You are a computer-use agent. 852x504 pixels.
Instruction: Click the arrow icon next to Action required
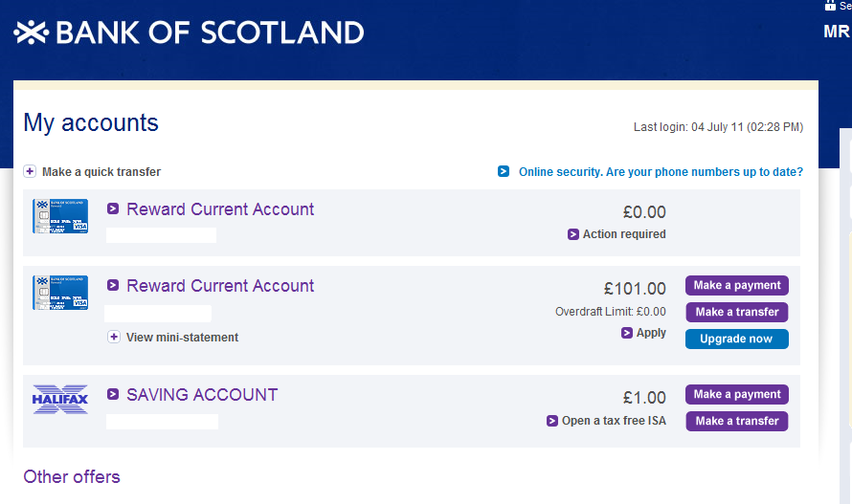point(573,234)
